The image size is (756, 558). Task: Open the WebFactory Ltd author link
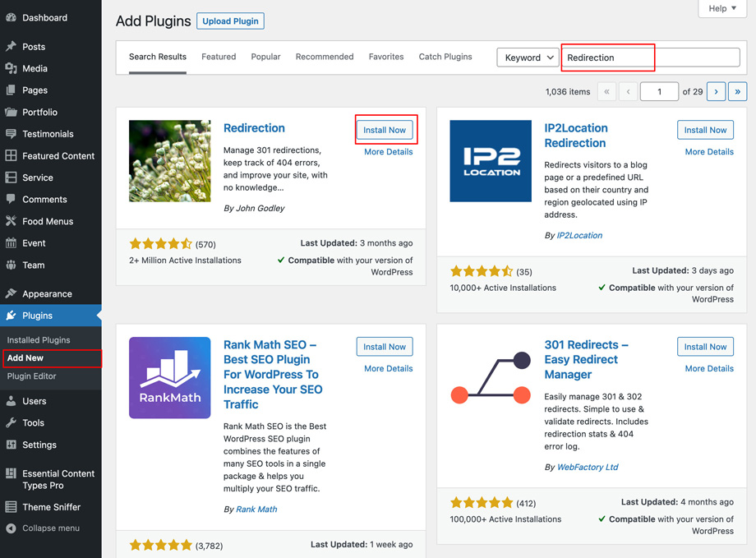pyautogui.click(x=588, y=467)
